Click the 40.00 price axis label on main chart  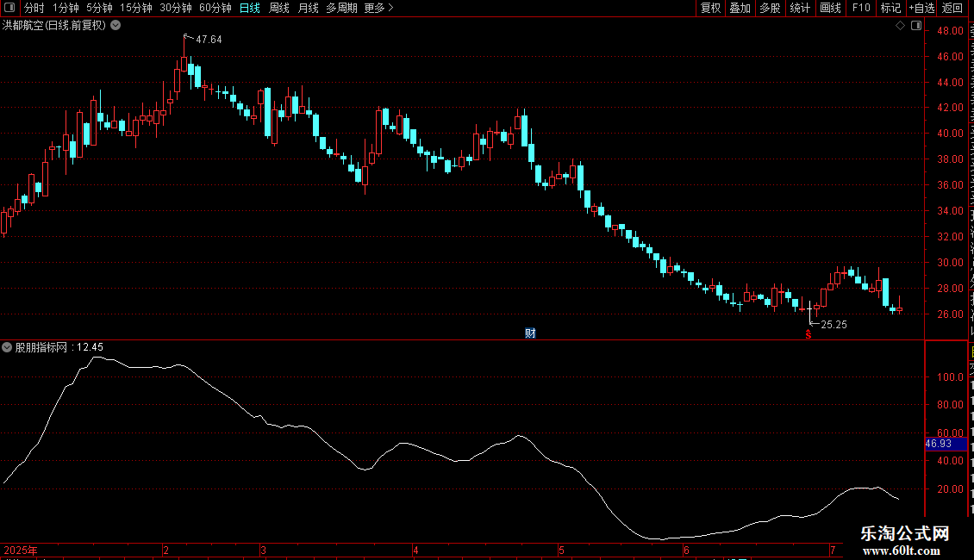[951, 133]
